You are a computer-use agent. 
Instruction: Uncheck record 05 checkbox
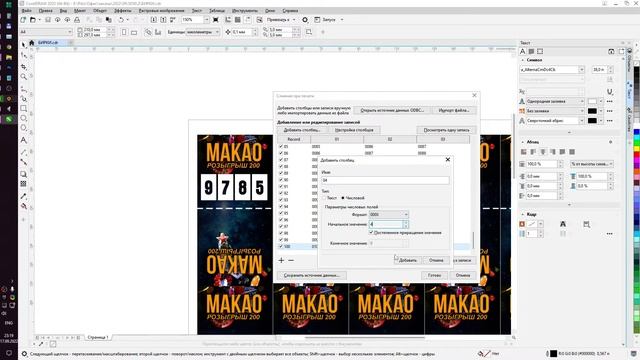(x=281, y=146)
